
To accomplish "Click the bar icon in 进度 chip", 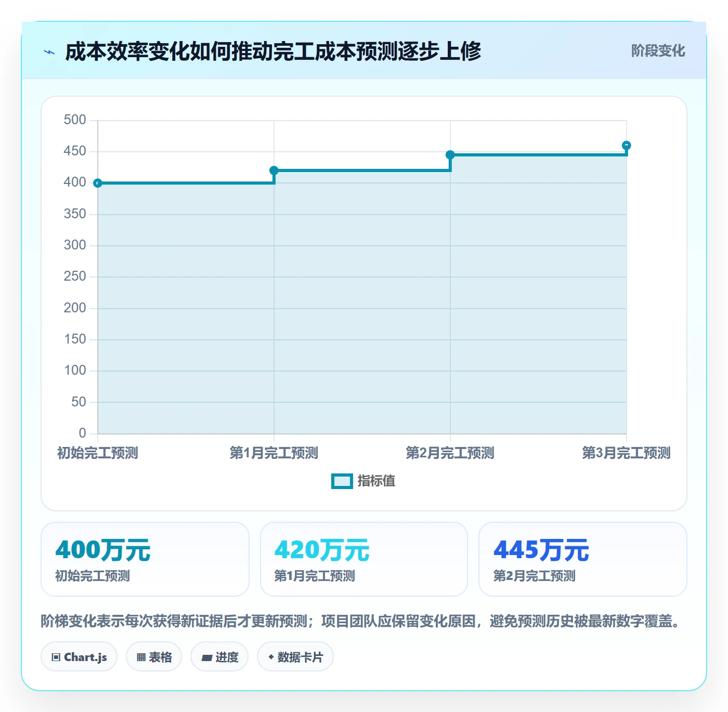I will 206,658.
